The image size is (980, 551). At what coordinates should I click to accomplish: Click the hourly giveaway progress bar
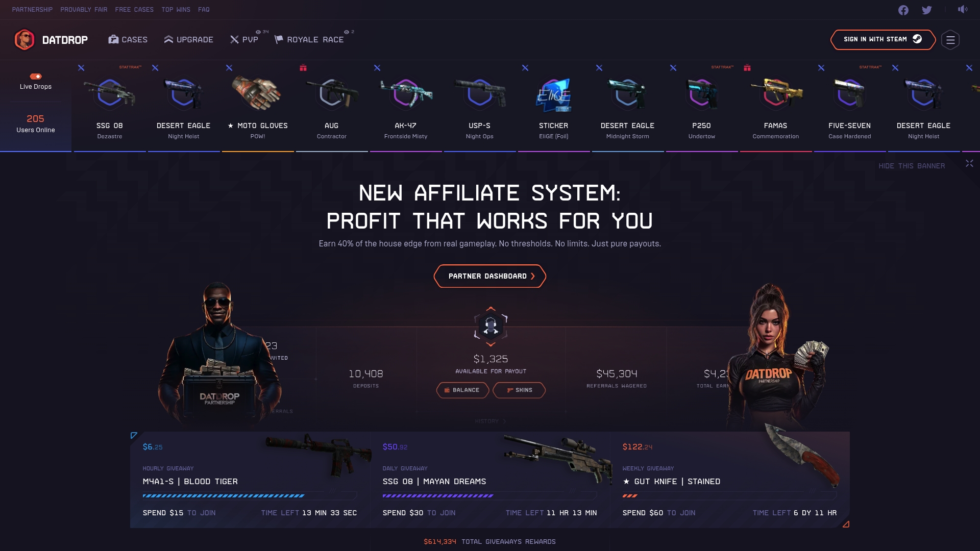[x=250, y=496]
